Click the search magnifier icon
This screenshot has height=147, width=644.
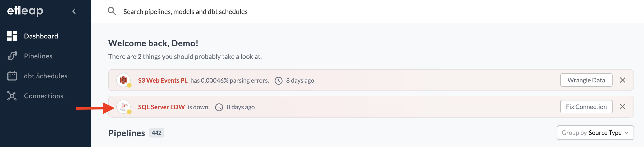click(112, 11)
